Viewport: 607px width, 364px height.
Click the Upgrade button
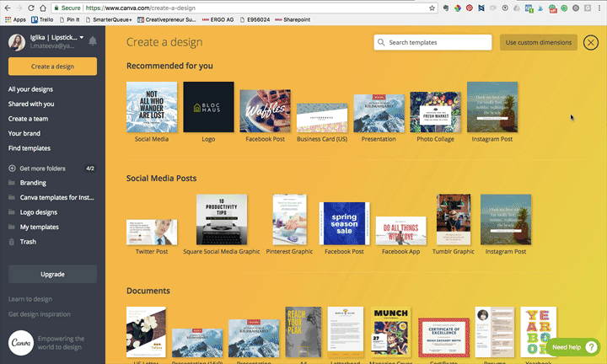(52, 274)
